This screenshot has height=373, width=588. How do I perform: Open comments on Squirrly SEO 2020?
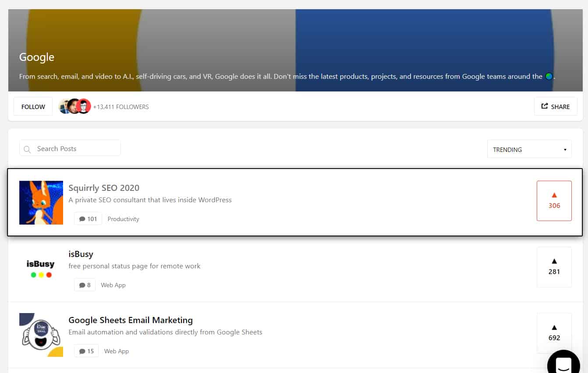[x=88, y=219]
